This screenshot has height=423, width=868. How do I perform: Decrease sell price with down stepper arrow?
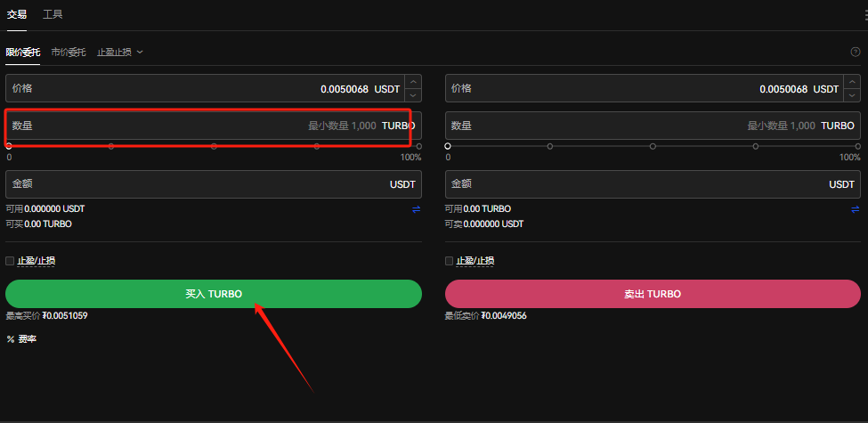click(x=852, y=95)
